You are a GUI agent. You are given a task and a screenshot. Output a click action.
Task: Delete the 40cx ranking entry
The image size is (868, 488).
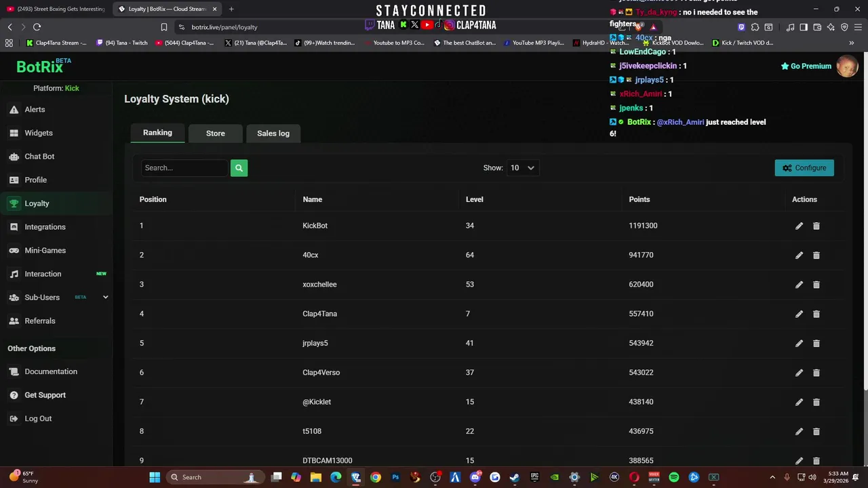(x=816, y=256)
